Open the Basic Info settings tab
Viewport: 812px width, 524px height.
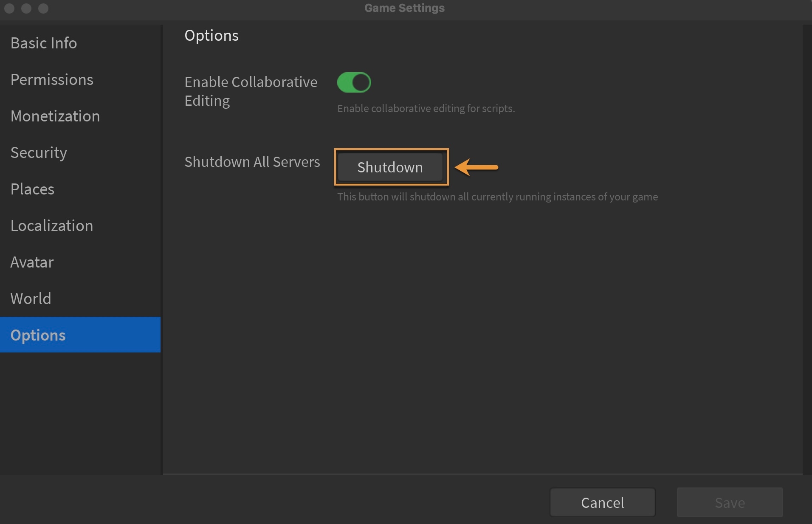click(x=44, y=43)
